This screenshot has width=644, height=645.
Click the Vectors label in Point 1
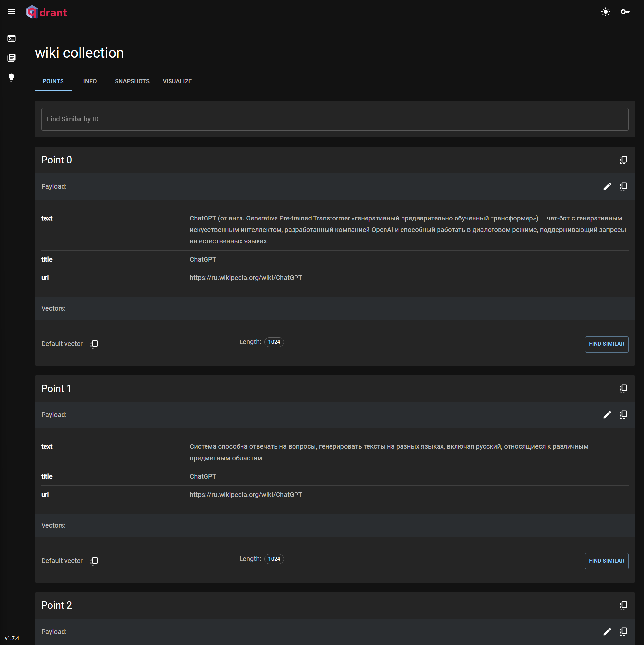coord(53,525)
